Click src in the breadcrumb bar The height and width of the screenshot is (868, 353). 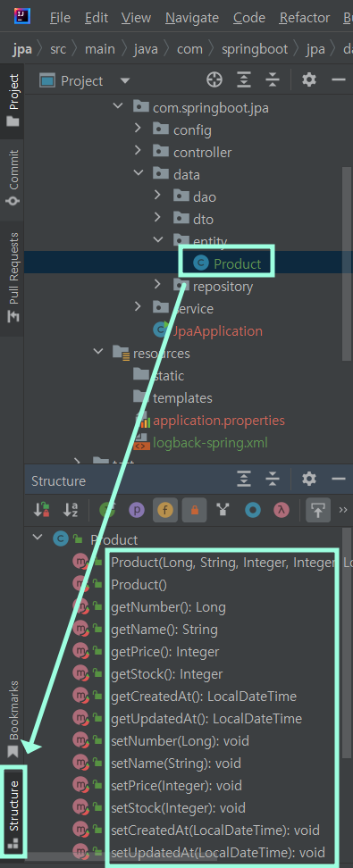pyautogui.click(x=58, y=49)
